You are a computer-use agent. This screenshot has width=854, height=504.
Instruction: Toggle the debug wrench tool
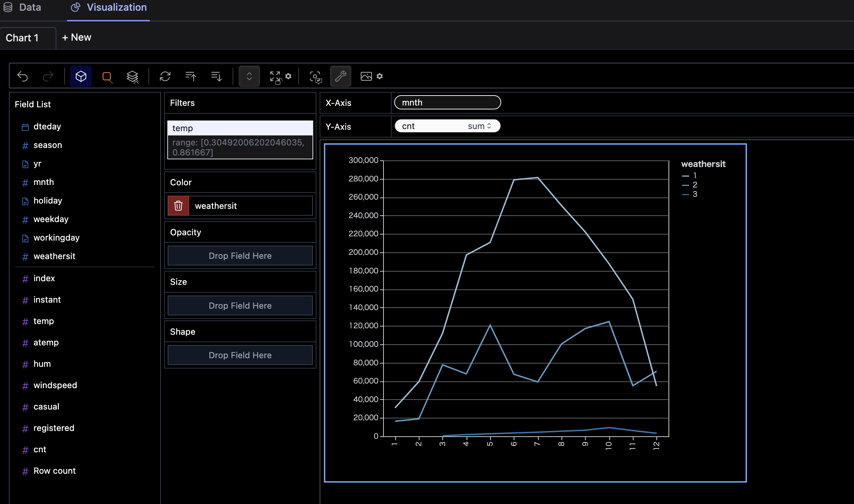[x=340, y=76]
